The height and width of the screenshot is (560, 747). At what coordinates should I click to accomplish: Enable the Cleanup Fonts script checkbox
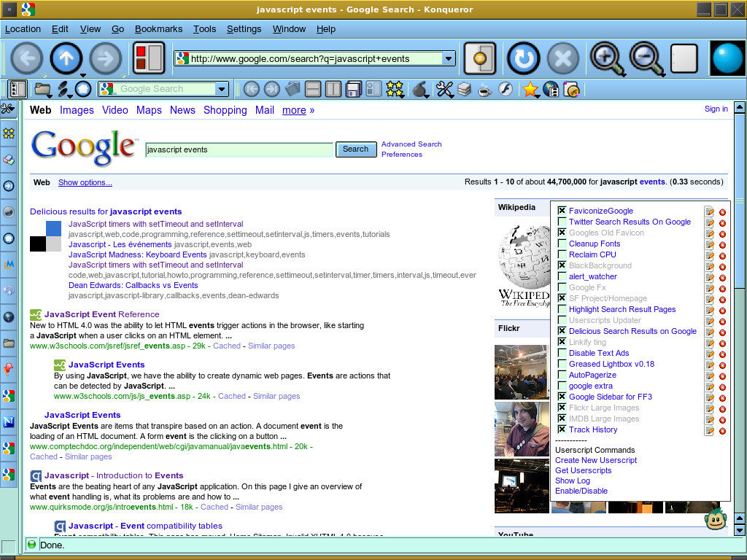pyautogui.click(x=562, y=244)
